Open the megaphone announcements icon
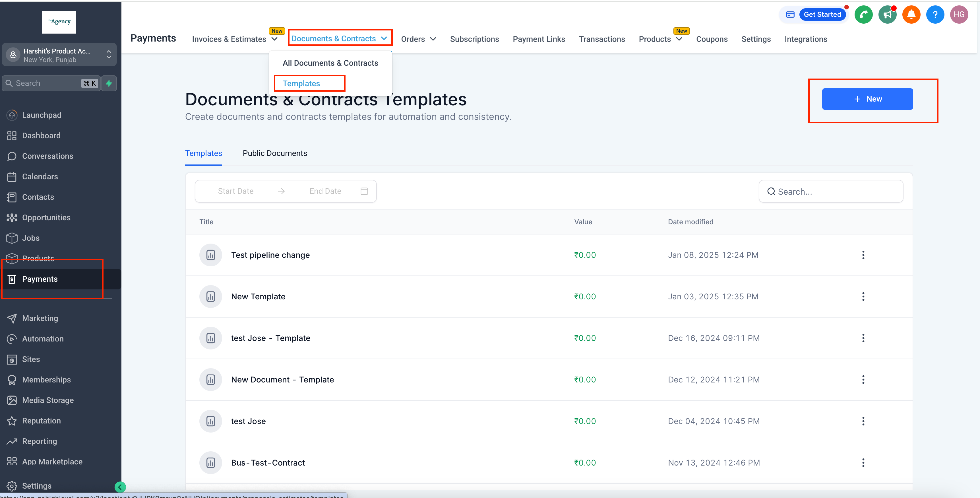Viewport: 980px width, 498px height. (x=887, y=15)
